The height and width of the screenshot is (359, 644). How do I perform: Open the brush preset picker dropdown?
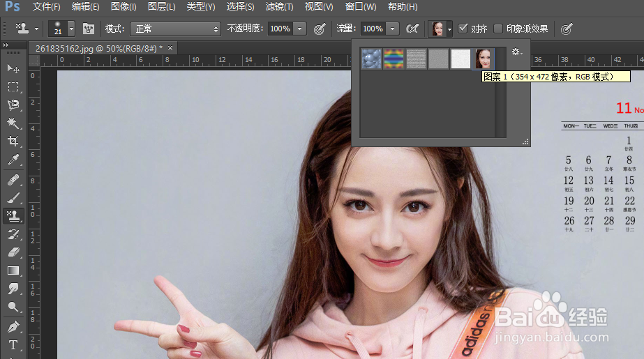[71, 29]
